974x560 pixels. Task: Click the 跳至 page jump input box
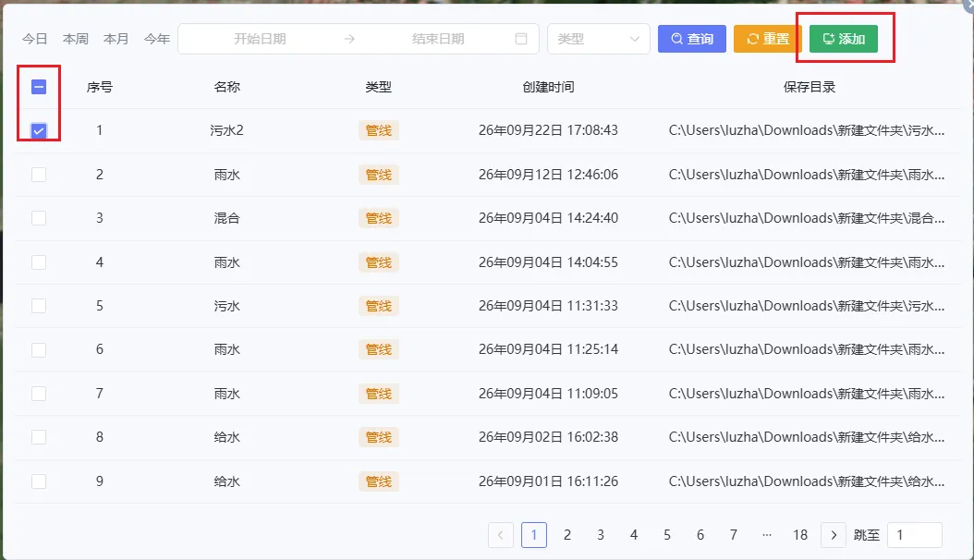pos(915,535)
